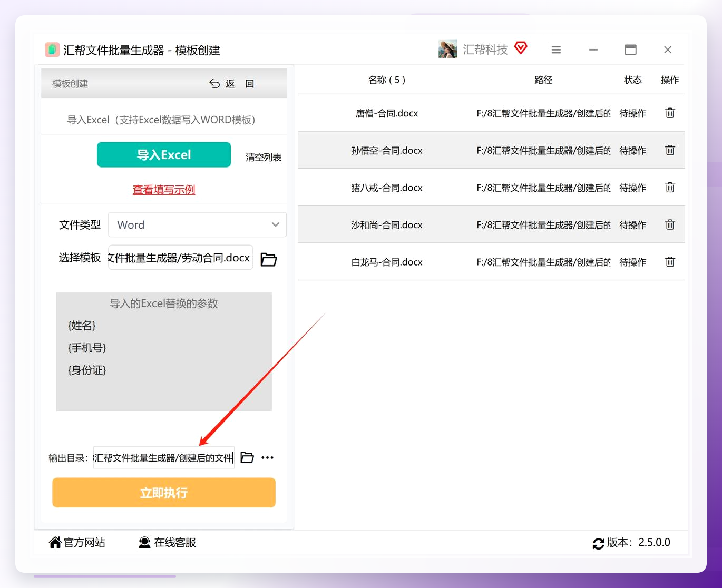
Task: Click the version refresh icon
Action: coord(598,543)
